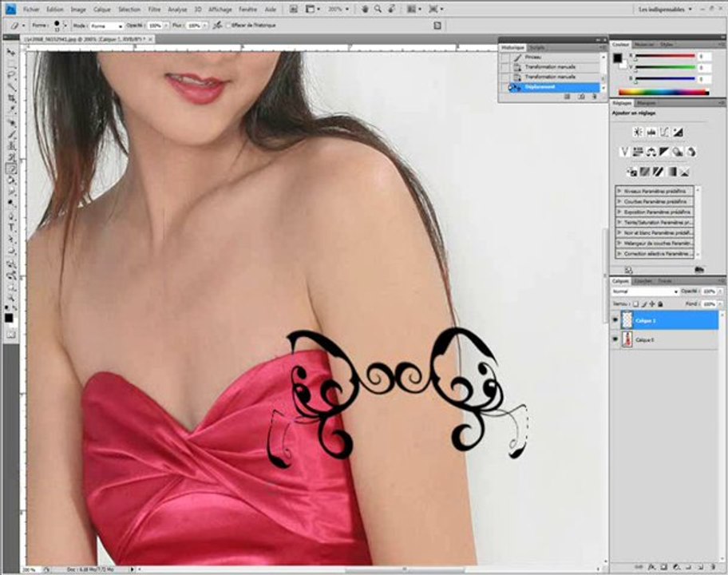Image resolution: width=728 pixels, height=575 pixels.
Task: Open the Calque menu
Action: (x=102, y=10)
